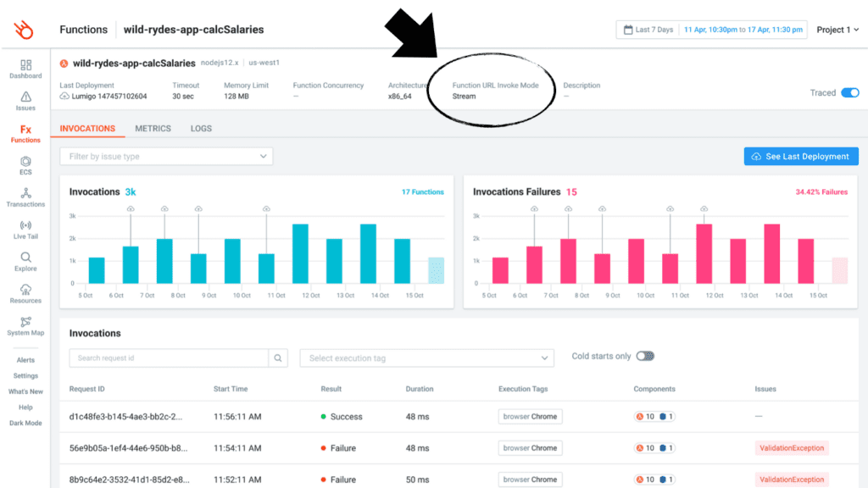Viewport: 868px width, 488px height.
Task: Click the Stream value under Function URL Invoke Mode
Action: pos(464,97)
